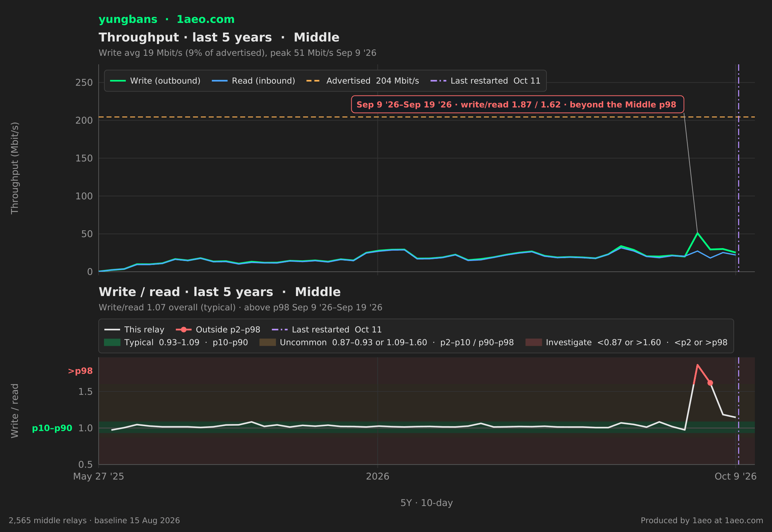Viewport: 772px width, 532px height.
Task: Click Produced by 1aeo at 1aeo.com
Action: coord(702,521)
